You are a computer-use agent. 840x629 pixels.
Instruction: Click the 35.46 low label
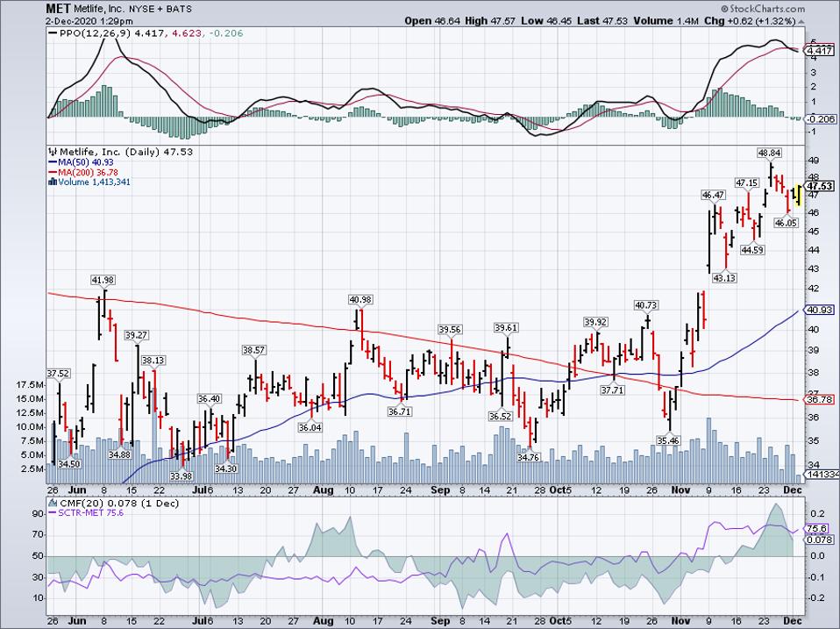click(x=667, y=440)
